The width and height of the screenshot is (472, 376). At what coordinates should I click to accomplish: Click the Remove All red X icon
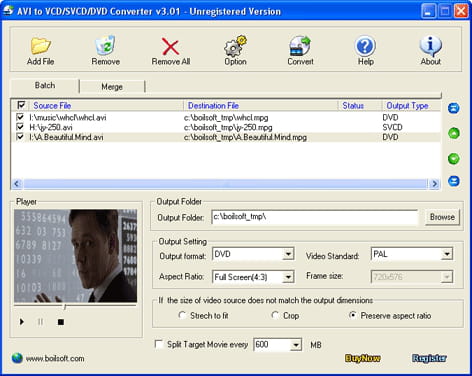coord(170,46)
